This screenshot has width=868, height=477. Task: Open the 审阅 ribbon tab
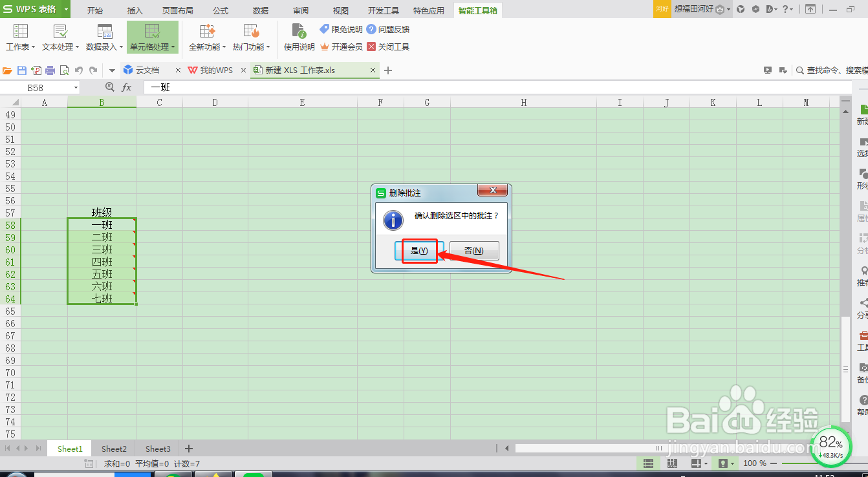point(301,10)
